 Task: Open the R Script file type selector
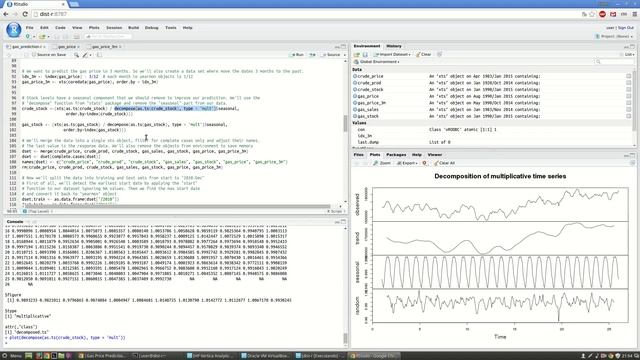(x=336, y=211)
